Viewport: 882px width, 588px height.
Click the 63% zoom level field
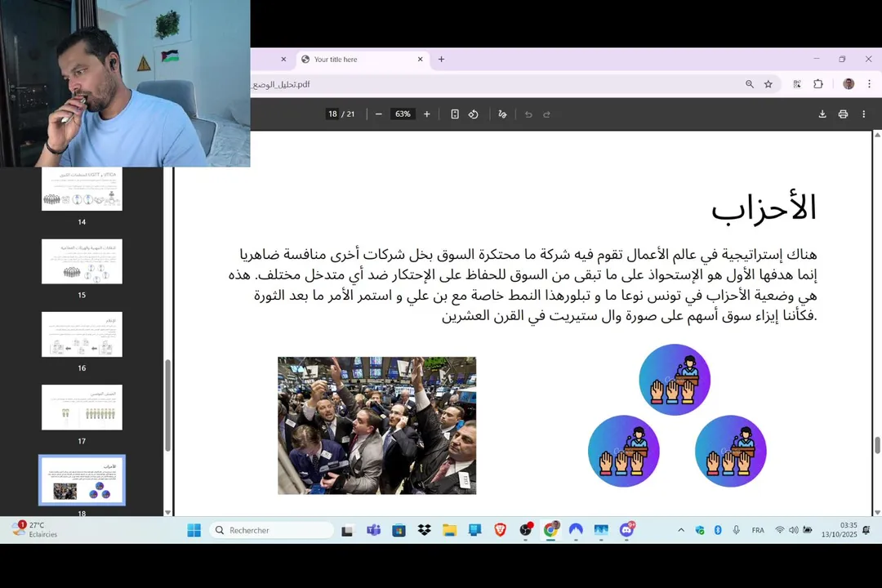403,114
